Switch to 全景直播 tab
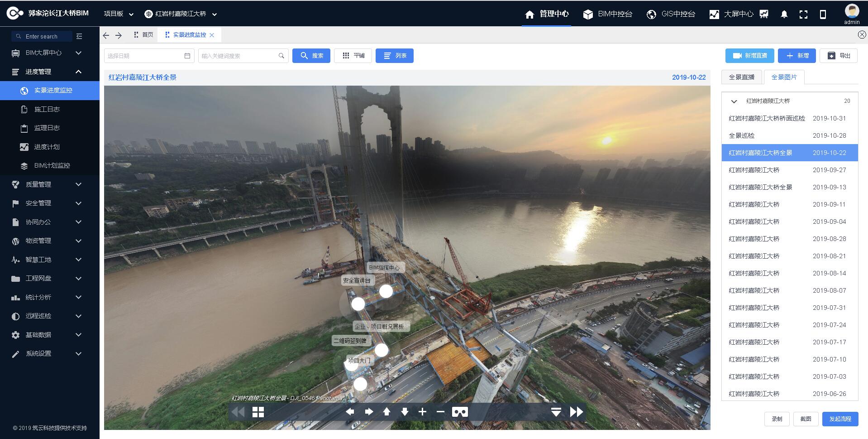 [x=741, y=77]
